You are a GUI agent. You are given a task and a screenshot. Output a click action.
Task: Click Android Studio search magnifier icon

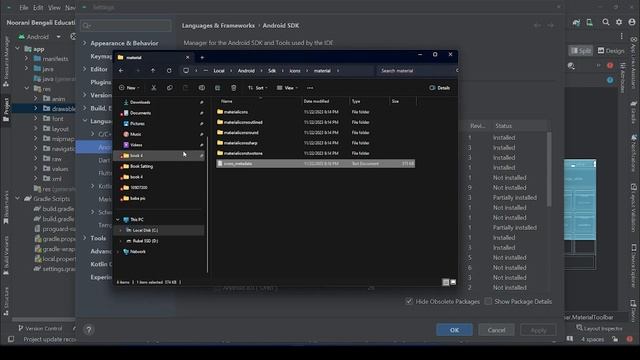(x=606, y=22)
